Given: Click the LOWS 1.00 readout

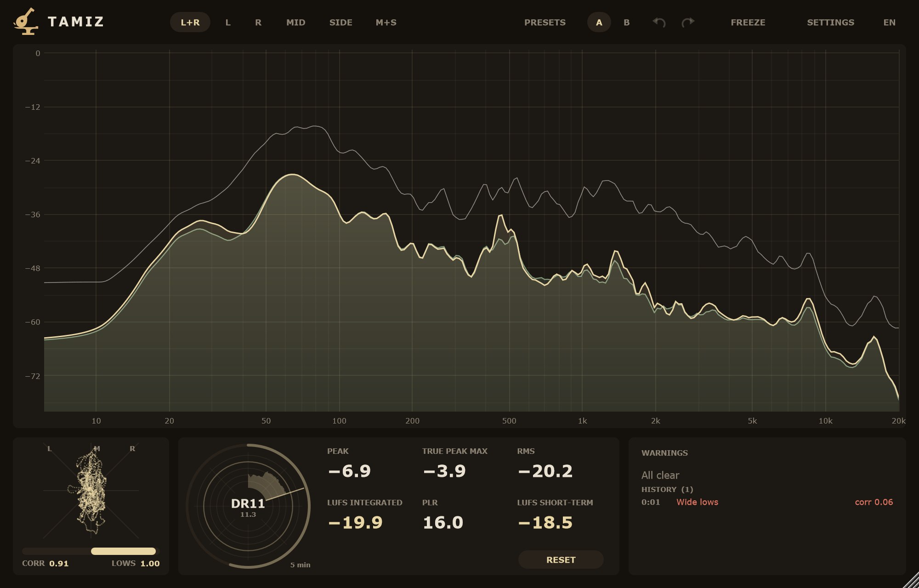Looking at the screenshot, I should (136, 563).
